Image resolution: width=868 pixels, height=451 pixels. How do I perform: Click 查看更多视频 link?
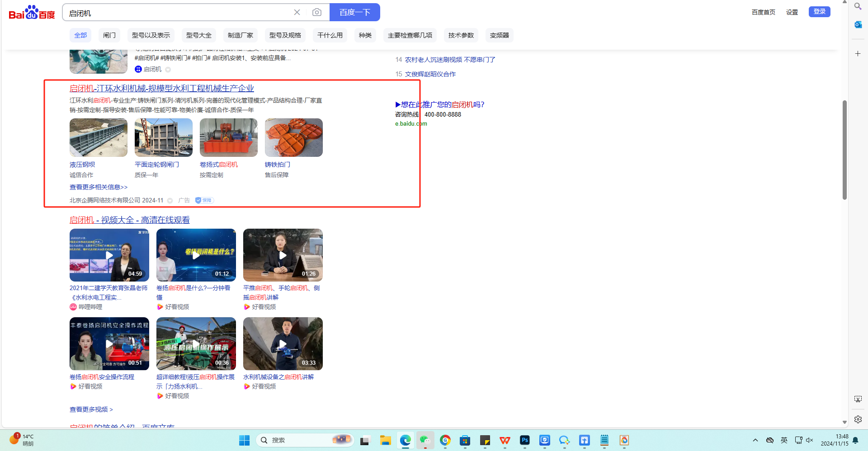click(91, 409)
